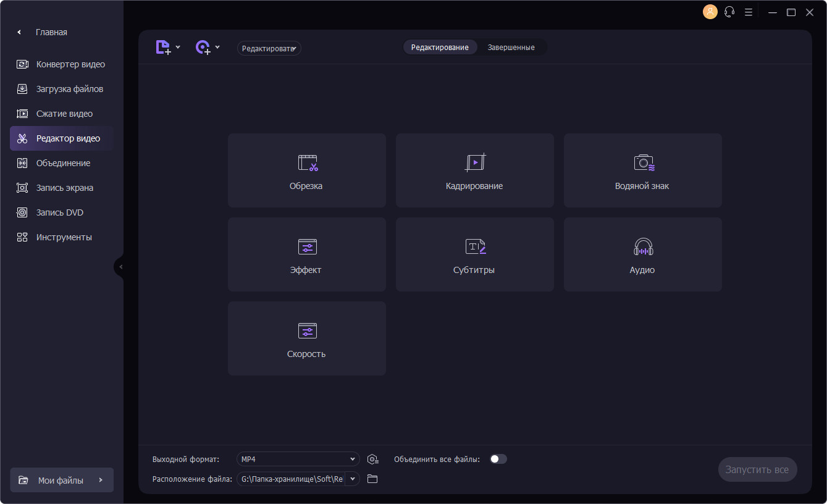Click the Выходной формат label
This screenshot has height=504, width=827.
coord(186,460)
